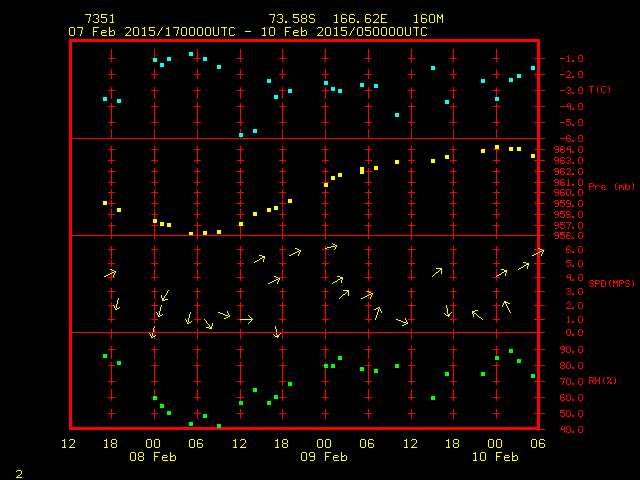Click the latitude value 73.58S
The height and width of the screenshot is (480, 640).
pos(288,19)
